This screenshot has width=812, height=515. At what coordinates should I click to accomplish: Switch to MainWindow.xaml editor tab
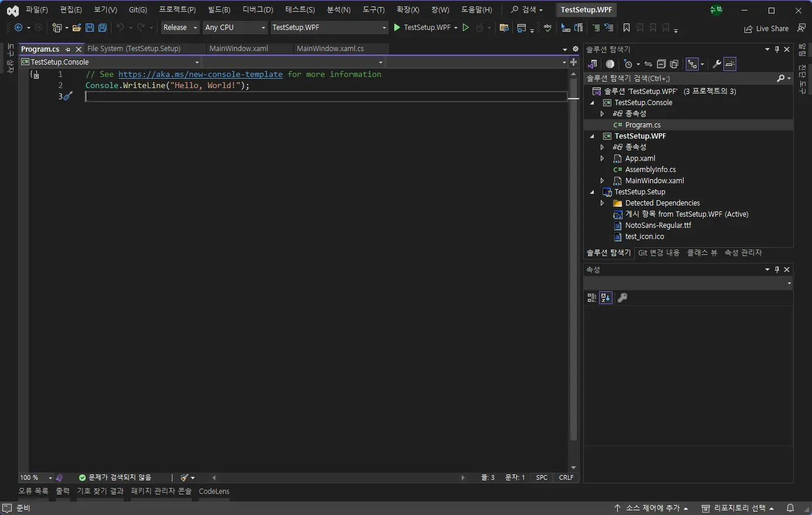coord(238,49)
